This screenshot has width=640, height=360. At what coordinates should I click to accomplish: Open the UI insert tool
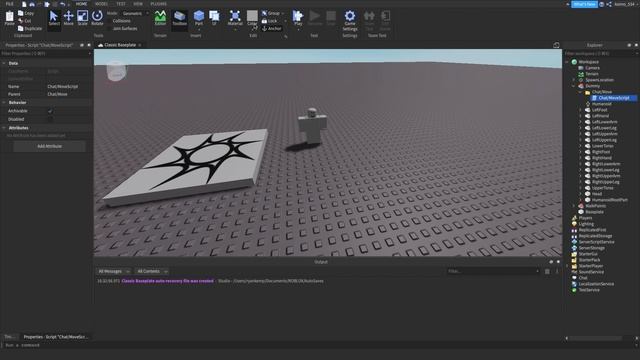[214, 18]
